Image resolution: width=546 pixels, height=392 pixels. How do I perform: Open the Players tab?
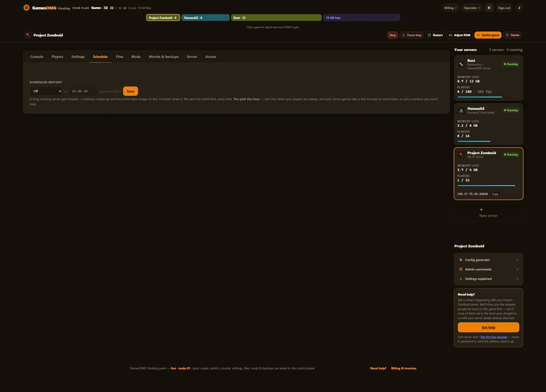[x=57, y=57]
